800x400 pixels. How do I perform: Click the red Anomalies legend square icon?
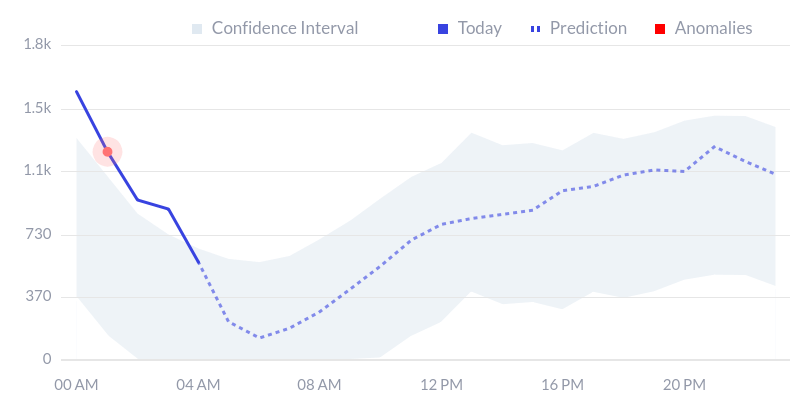point(661,28)
